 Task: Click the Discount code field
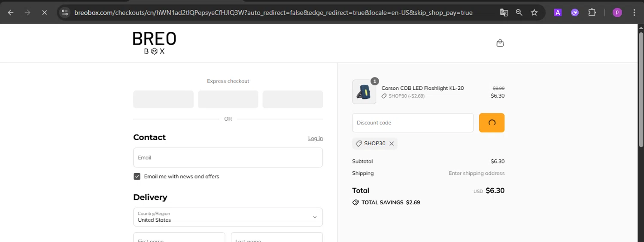[x=413, y=123]
